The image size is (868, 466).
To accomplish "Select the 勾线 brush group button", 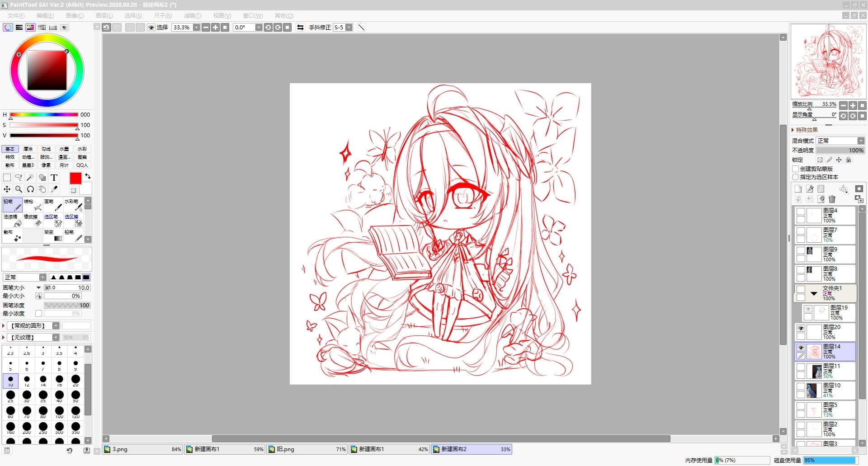I will [x=46, y=149].
